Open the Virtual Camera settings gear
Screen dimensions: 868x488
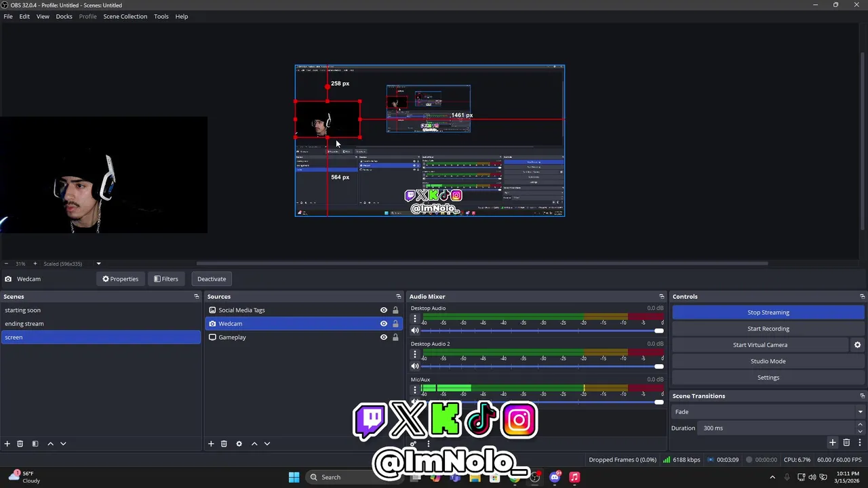857,345
